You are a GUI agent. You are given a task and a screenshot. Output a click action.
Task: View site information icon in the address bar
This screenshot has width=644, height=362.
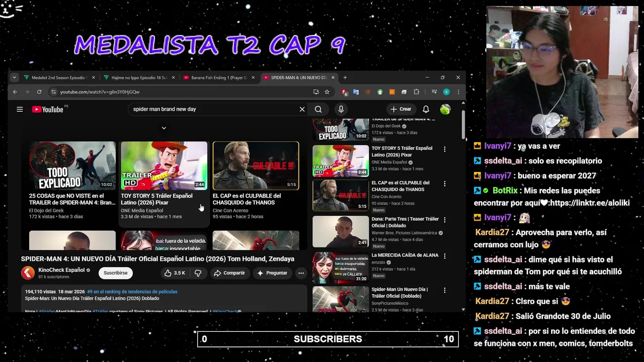53,92
